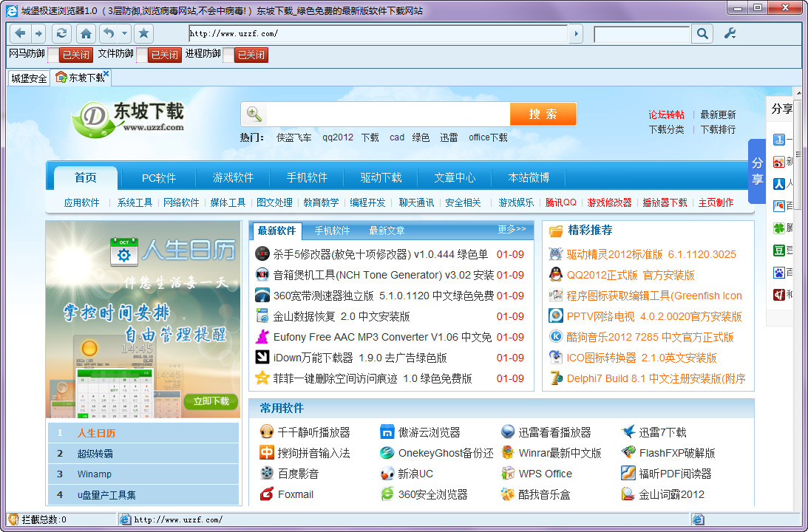Select Winamp in banner list
Viewport: 808px width, 532px height.
pos(143,474)
